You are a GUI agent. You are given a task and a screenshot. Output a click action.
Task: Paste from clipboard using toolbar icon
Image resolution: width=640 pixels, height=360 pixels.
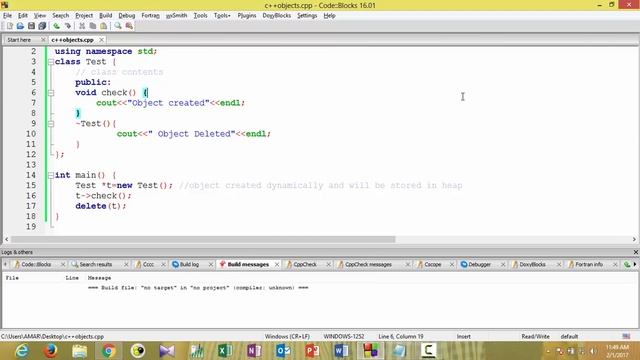(x=104, y=26)
